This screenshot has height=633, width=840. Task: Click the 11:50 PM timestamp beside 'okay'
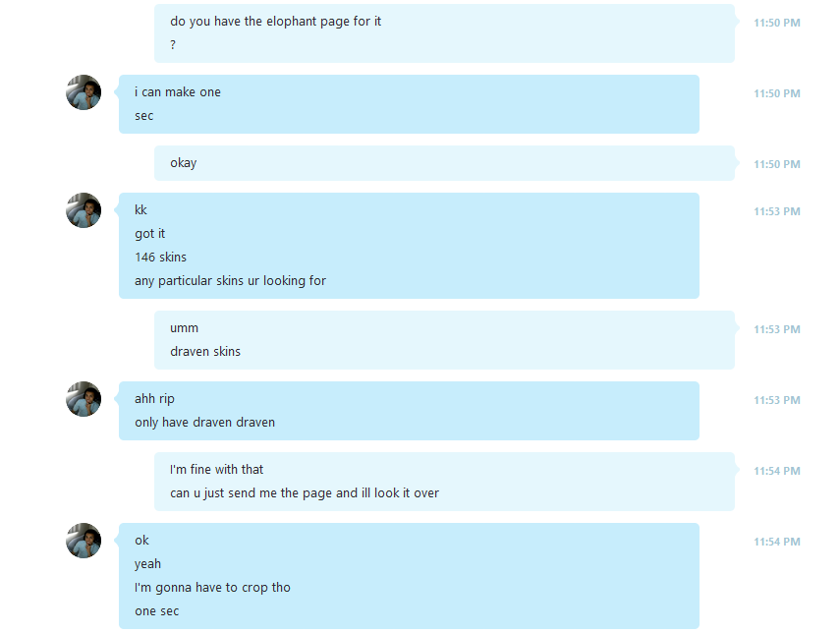pos(777,164)
